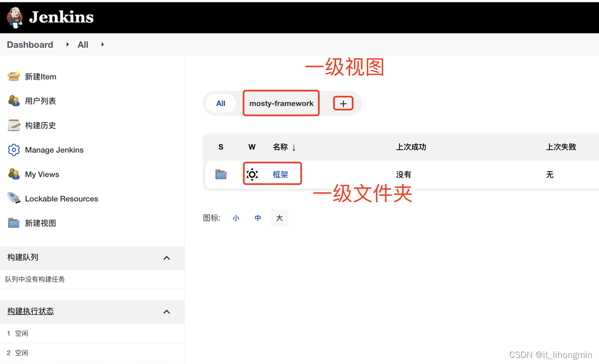The height and width of the screenshot is (364, 599).
Task: Click 队列中没有构建任务 text
Action: tap(35, 279)
